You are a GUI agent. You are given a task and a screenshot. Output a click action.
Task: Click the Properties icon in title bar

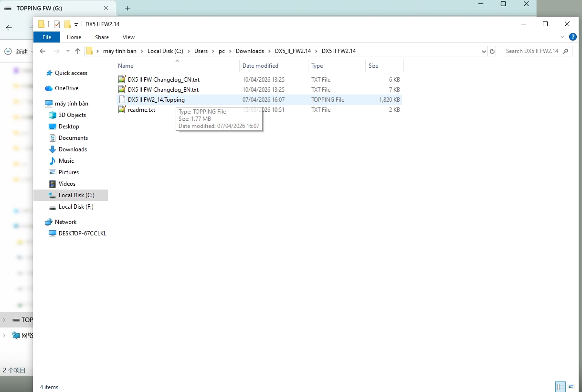pos(57,24)
